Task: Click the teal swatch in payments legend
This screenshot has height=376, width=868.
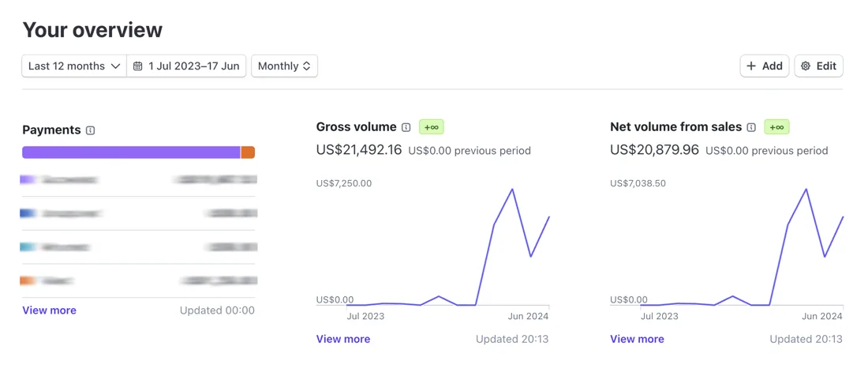Action: click(x=28, y=247)
